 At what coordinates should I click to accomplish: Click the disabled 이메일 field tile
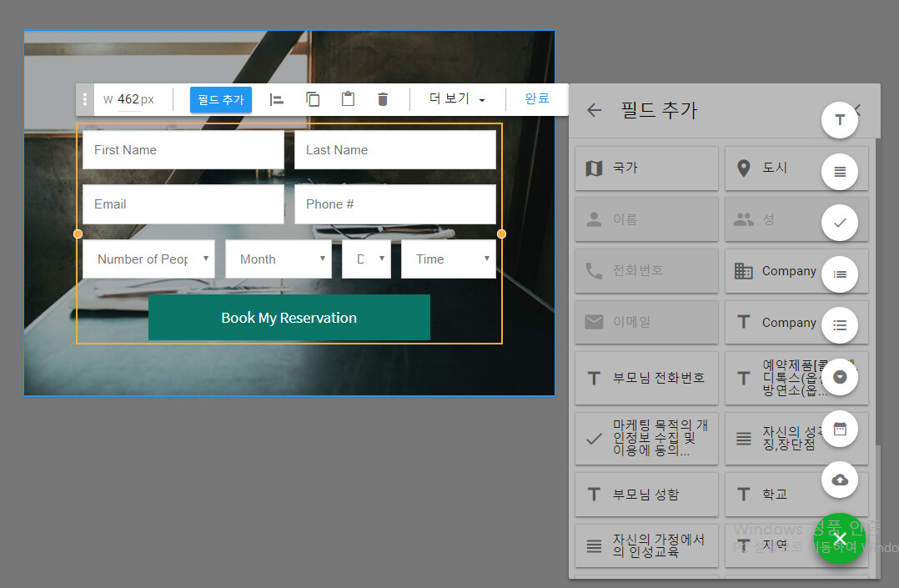[x=646, y=323]
